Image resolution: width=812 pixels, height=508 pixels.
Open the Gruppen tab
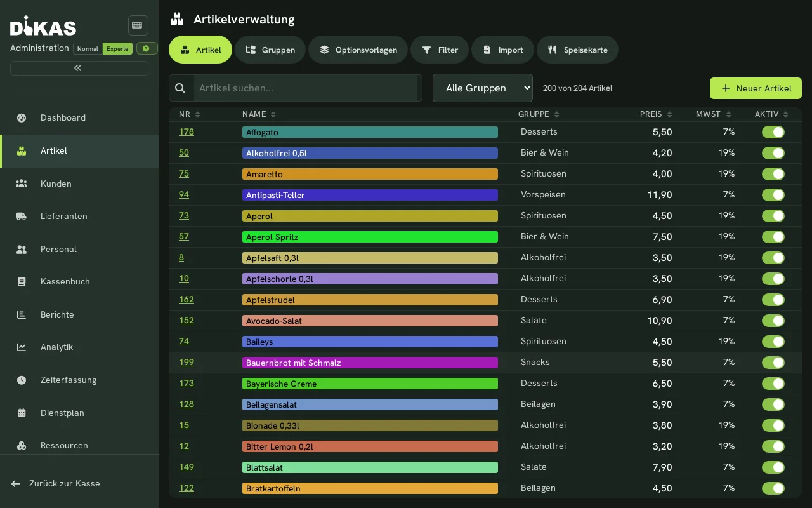tap(270, 50)
